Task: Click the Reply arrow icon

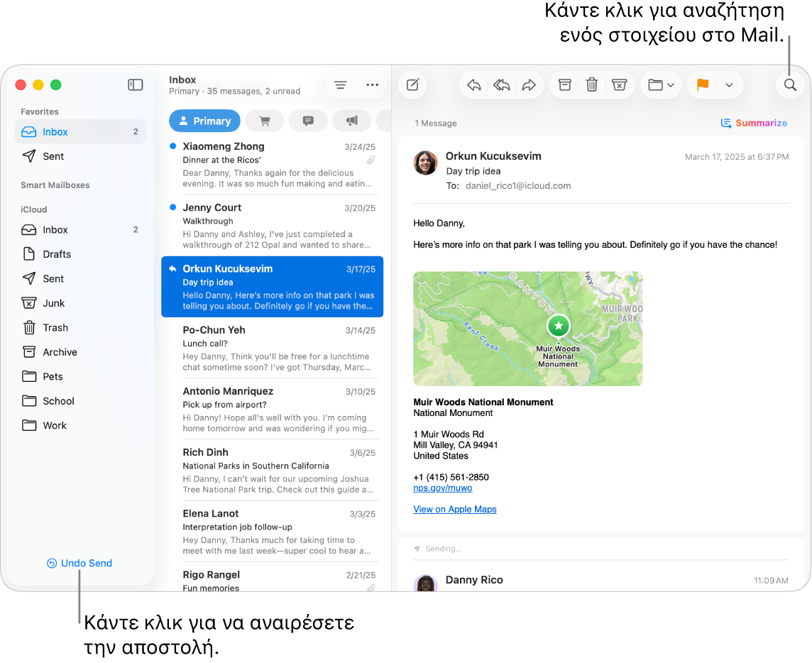Action: (474, 85)
